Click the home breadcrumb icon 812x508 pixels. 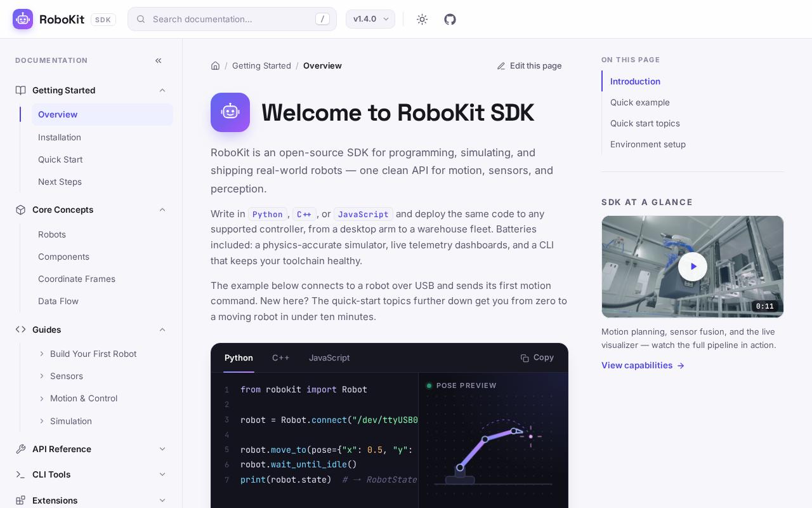tap(216, 65)
